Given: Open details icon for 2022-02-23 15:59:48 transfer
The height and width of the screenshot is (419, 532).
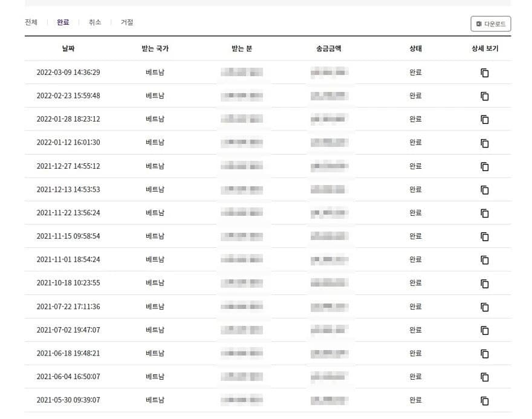Looking at the screenshot, I should point(484,96).
